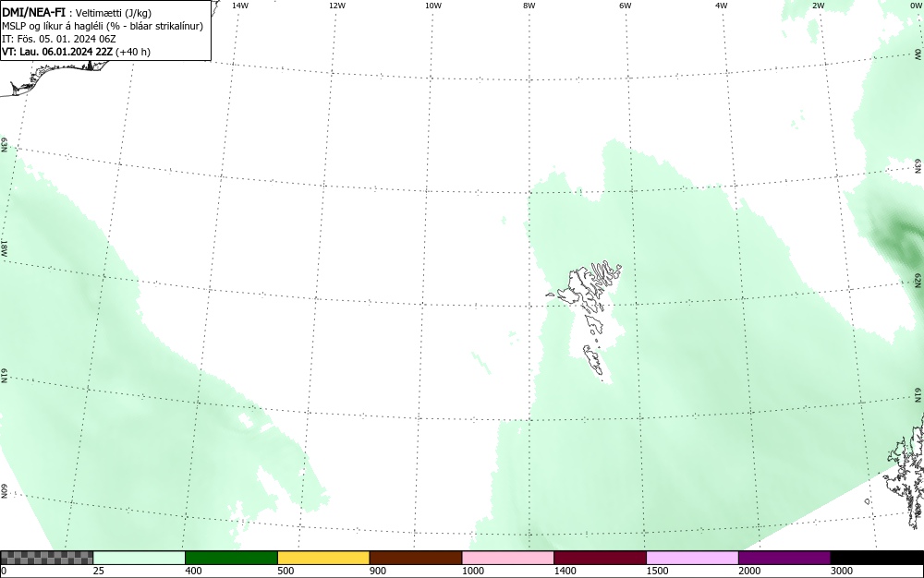The image size is (924, 578).
Task: Click the light violet 1500–2000 legend swatch
Action: [x=692, y=558]
